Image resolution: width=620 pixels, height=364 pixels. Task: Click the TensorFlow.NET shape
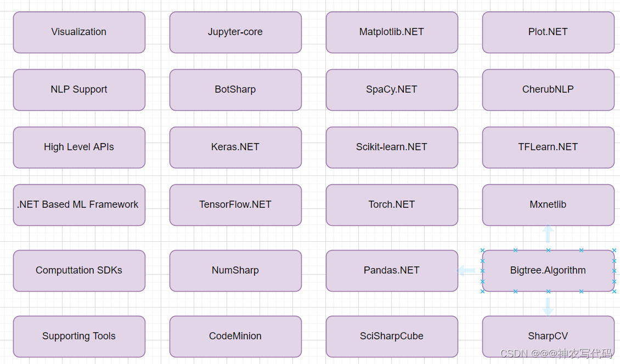click(235, 205)
